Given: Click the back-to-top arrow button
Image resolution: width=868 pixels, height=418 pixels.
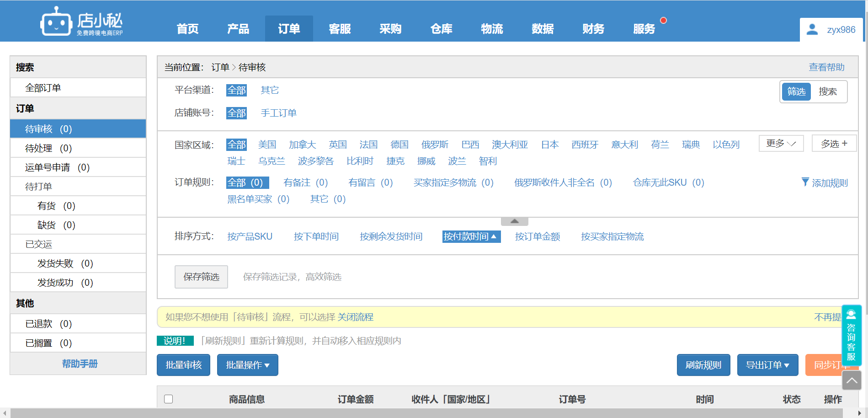Looking at the screenshot, I should (x=852, y=380).
